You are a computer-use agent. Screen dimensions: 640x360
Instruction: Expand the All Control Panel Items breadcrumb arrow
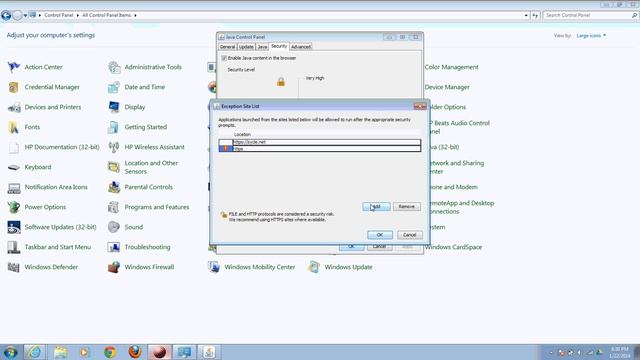[x=135, y=16]
